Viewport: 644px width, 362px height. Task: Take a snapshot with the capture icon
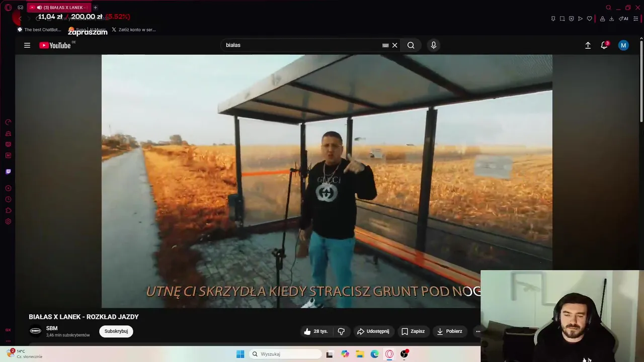(x=562, y=19)
